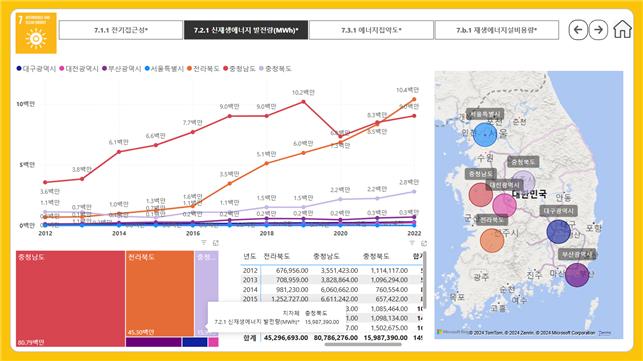The width and height of the screenshot is (643, 361).
Task: Click the 2013 row in the table
Action: coord(332,280)
